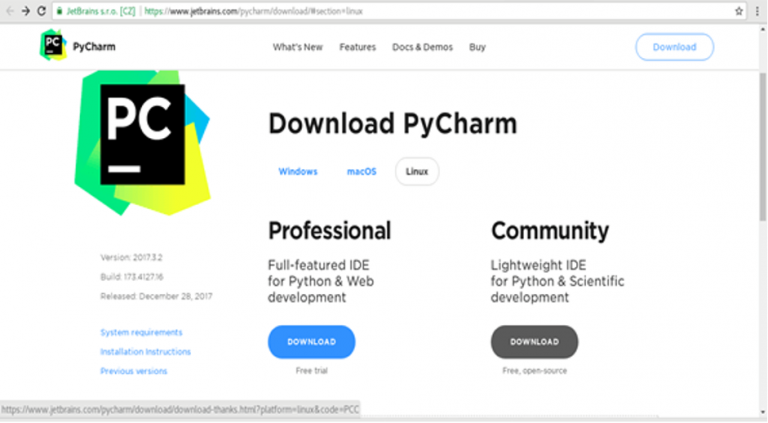Select the macOS platform tab
The width and height of the screenshot is (768, 423).
(x=361, y=171)
